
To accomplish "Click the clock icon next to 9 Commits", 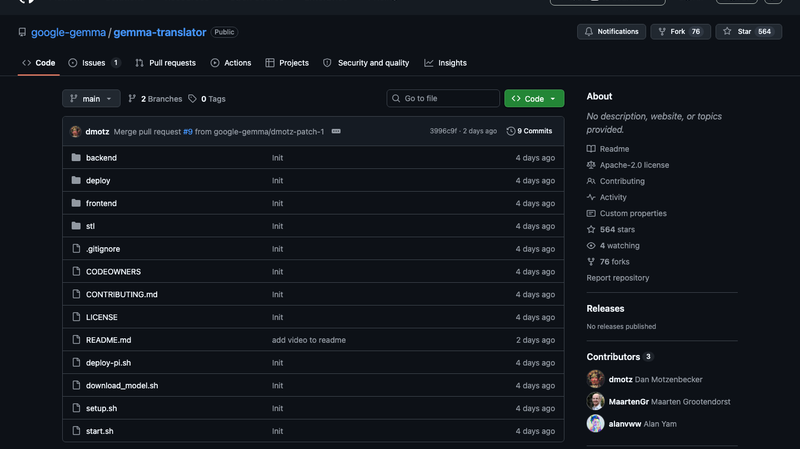I will tap(511, 131).
